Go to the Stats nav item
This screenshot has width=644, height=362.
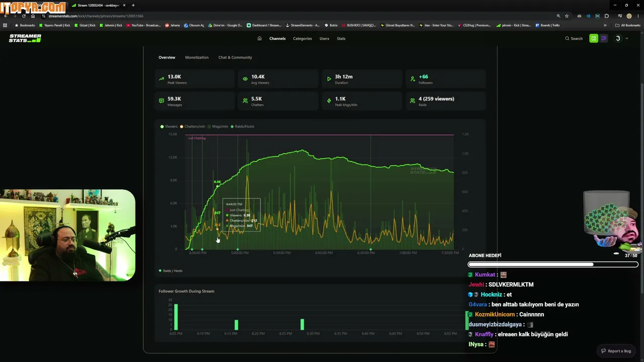pos(341,38)
